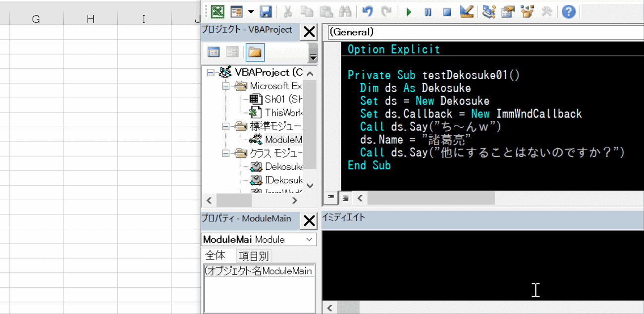Click project tree scroll left arrow
The image size is (644, 314).
pos(209,200)
